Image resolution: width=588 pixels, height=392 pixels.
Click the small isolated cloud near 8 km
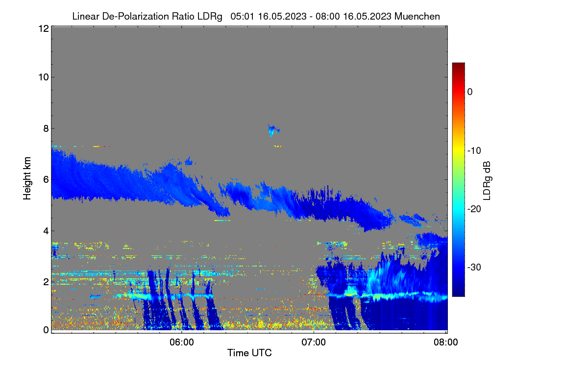coord(273,130)
